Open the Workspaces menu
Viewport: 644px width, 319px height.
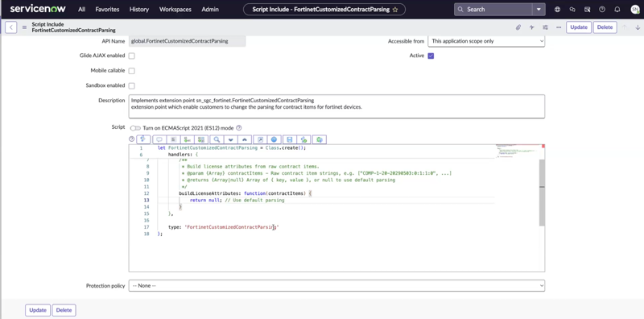pos(175,10)
